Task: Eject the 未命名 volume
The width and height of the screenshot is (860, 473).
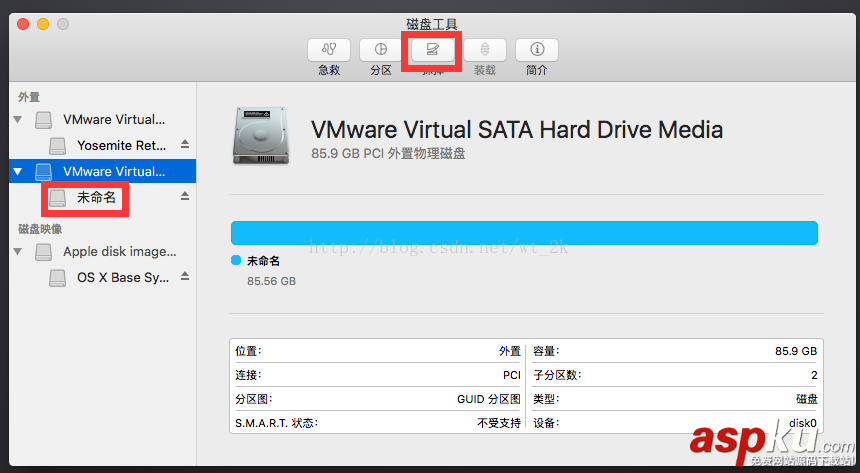Action: click(x=184, y=198)
